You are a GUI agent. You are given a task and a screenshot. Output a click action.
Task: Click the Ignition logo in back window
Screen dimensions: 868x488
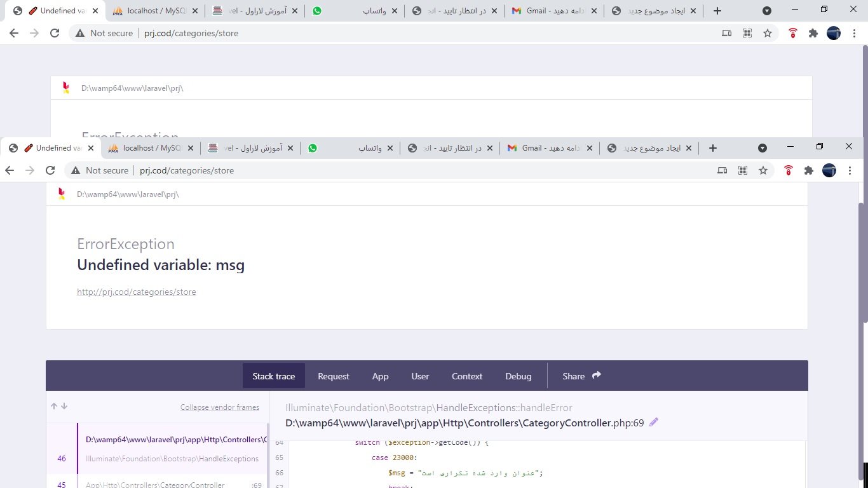pos(66,88)
